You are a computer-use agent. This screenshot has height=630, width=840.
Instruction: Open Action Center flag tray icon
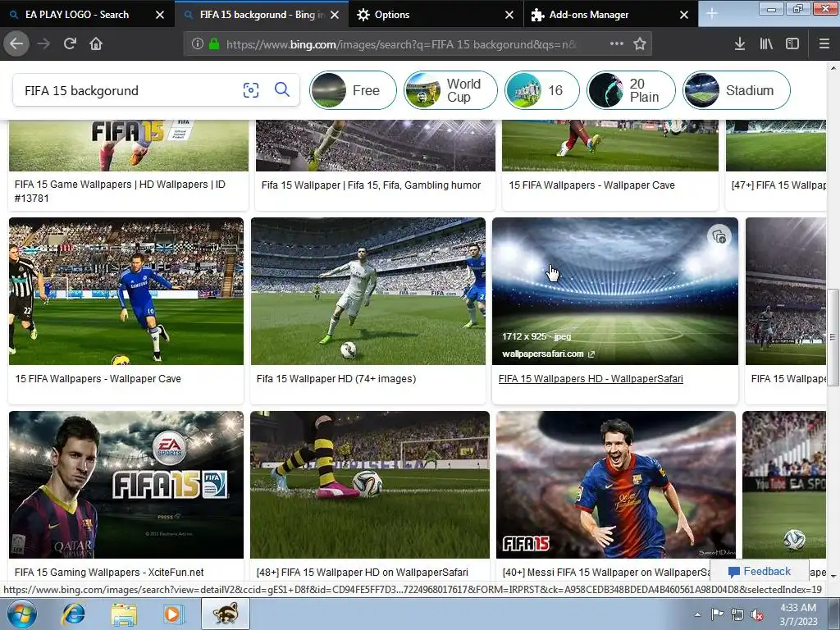717,614
